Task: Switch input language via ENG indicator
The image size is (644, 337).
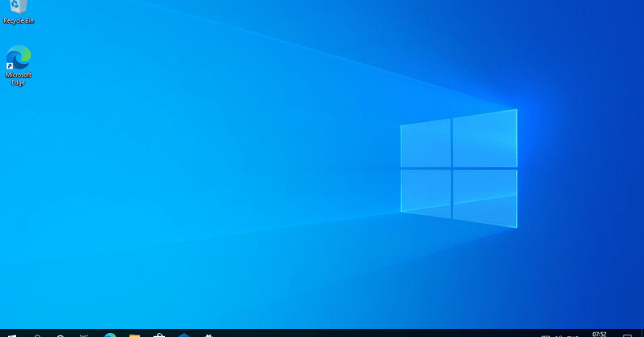Action: pyautogui.click(x=573, y=335)
